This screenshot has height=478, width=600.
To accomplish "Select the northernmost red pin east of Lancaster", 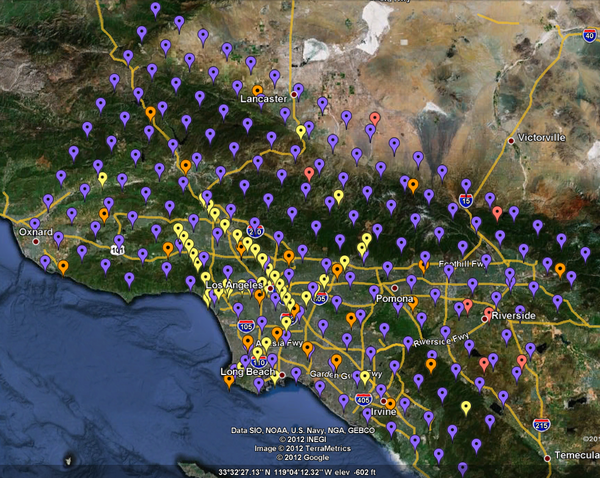I will coord(375,118).
